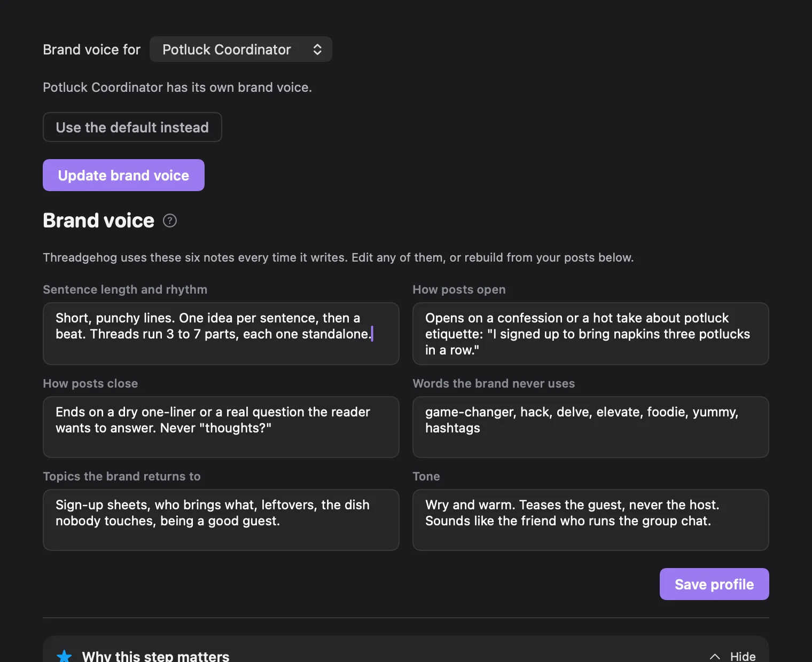The image size is (812, 662).
Task: Click the 'Sentence length and rhythm' label
Action: (x=125, y=289)
